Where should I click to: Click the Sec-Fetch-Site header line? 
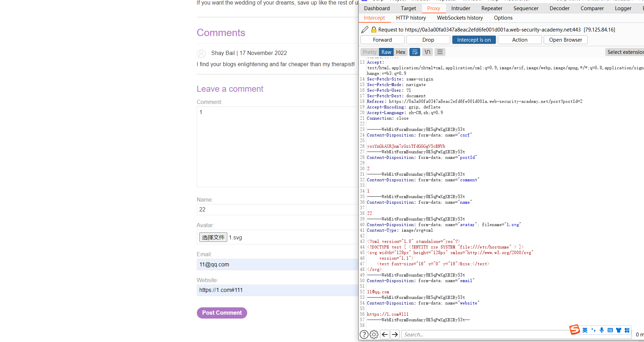click(400, 79)
